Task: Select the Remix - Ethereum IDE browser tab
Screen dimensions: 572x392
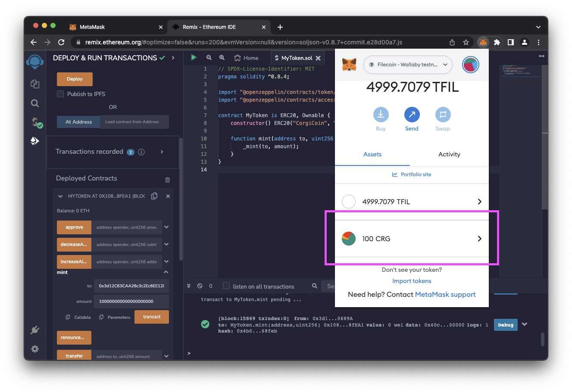Action: [219, 27]
